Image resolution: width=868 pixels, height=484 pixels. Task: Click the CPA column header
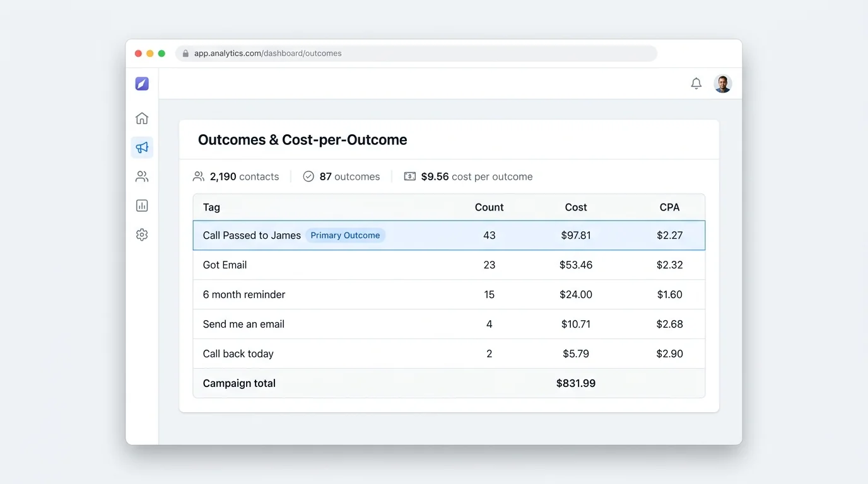click(x=670, y=207)
